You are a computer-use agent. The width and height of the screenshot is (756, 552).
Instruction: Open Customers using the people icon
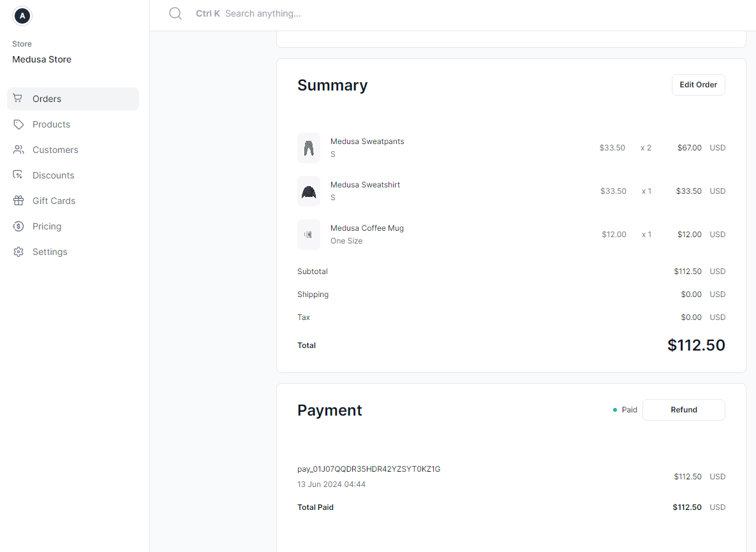[20, 150]
